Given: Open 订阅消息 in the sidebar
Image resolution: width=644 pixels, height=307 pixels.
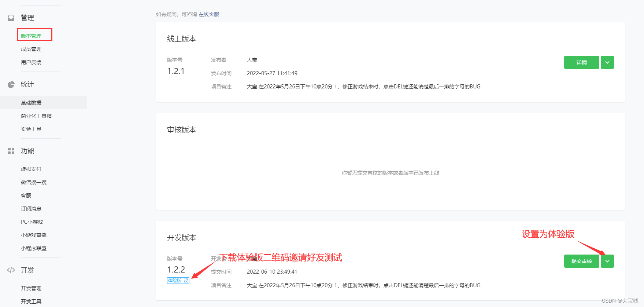Looking at the screenshot, I should [31, 209].
